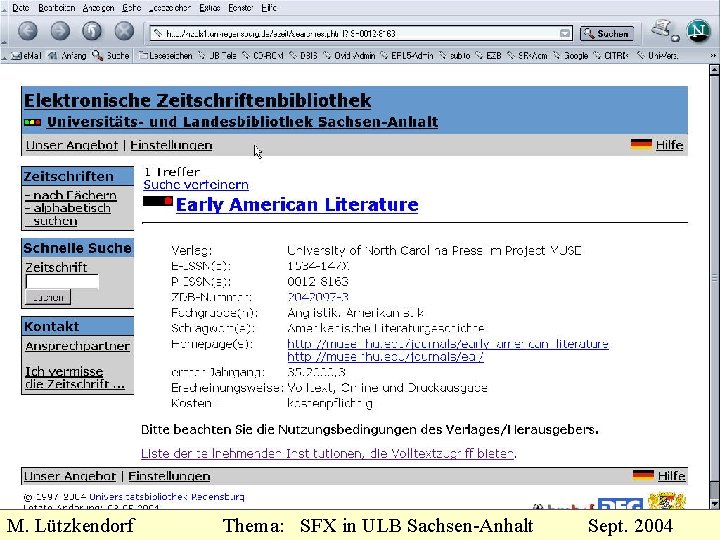Viewport: 720px width, 540px height.
Task: Click the Reload page button
Action: 92,31
